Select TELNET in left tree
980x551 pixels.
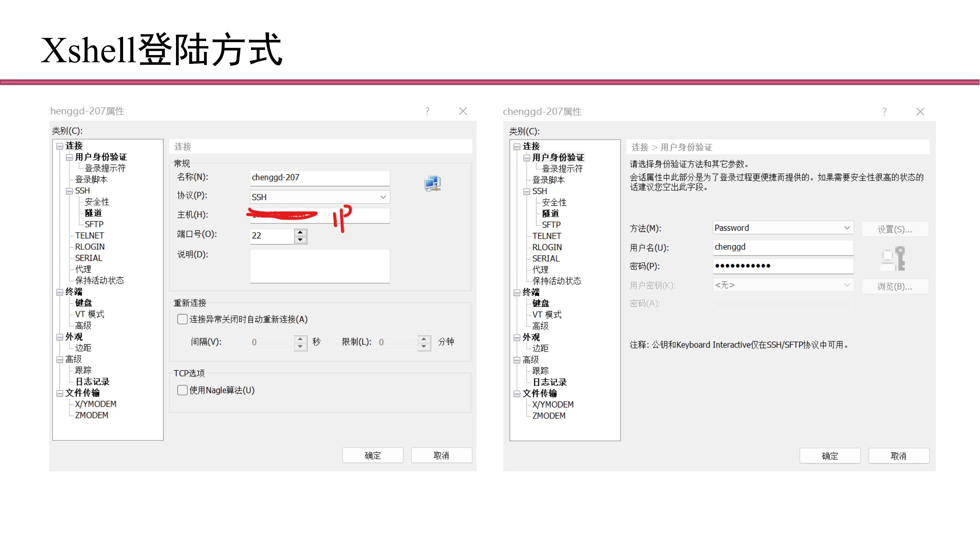(89, 235)
